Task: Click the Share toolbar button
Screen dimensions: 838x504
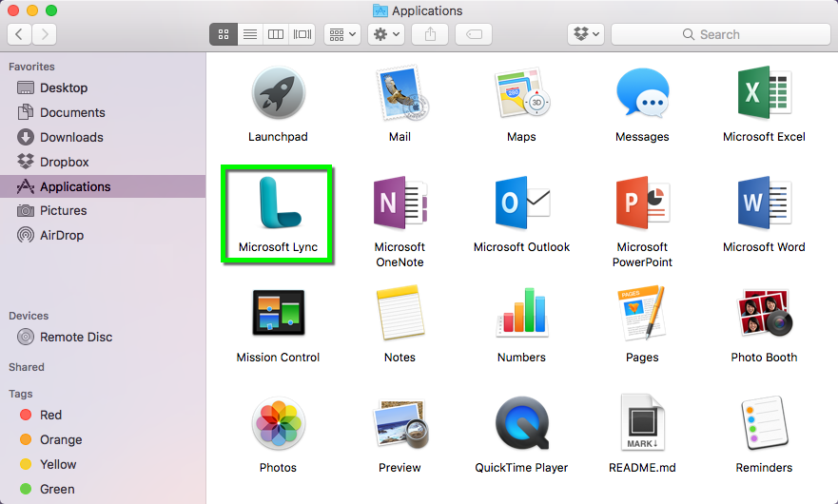Action: tap(430, 34)
